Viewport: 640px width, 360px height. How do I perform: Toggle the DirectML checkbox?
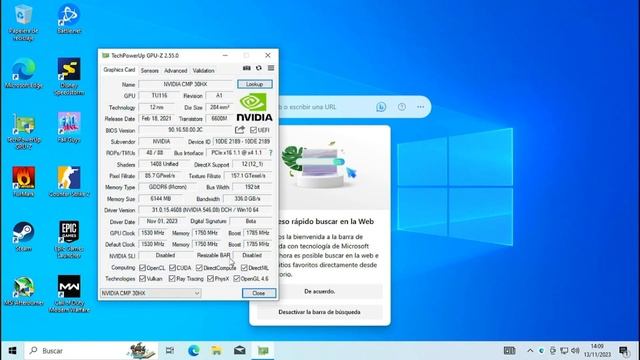click(244, 268)
